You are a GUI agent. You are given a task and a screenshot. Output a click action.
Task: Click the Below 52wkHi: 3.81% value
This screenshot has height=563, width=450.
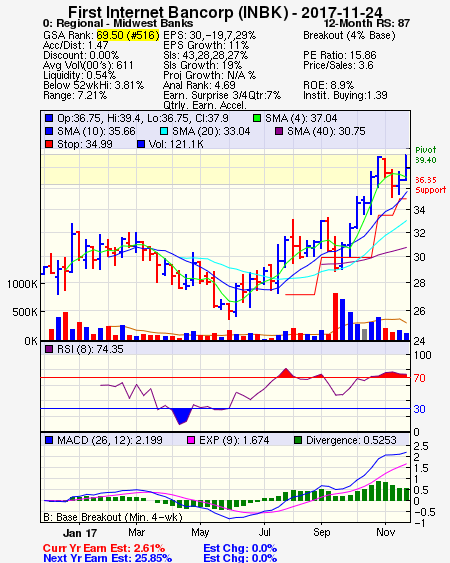tap(93, 85)
